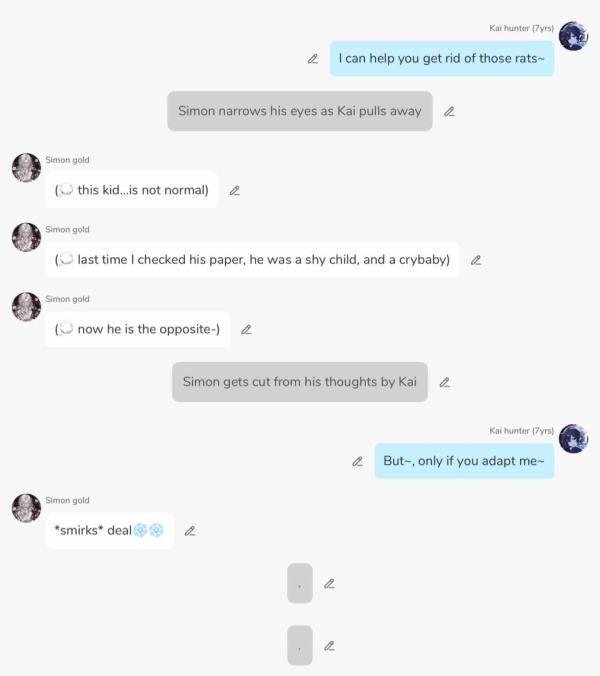Image resolution: width=600 pixels, height=676 pixels.
Task: Edit the 'get rid of those rats' message
Action: click(313, 59)
